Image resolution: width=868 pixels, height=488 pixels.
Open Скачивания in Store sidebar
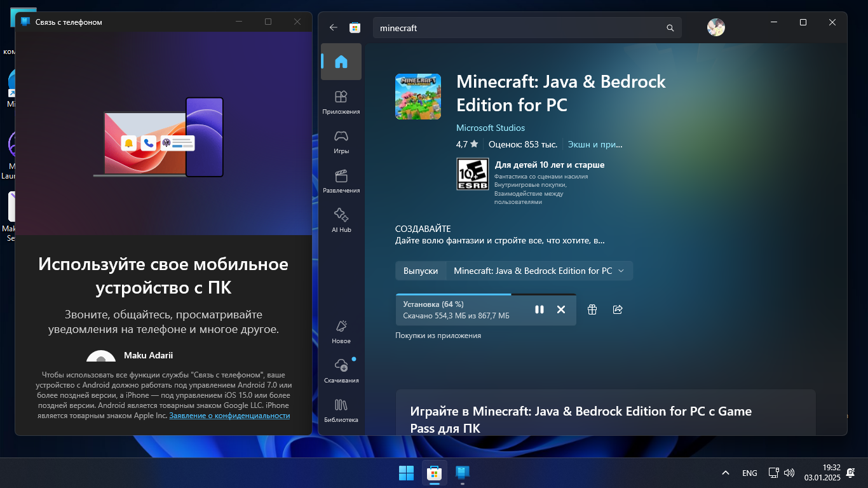(341, 370)
